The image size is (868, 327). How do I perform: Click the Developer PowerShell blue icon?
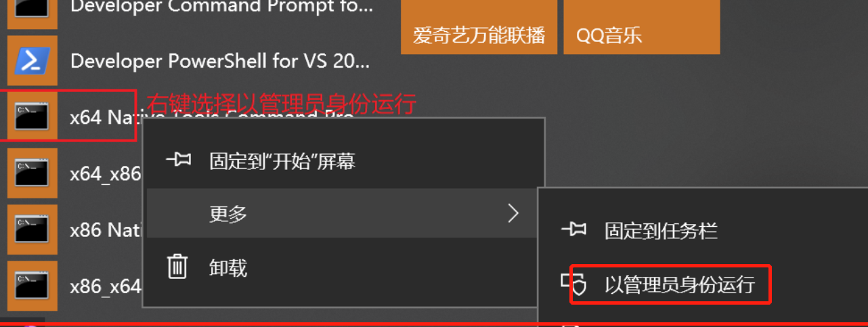pos(32,62)
